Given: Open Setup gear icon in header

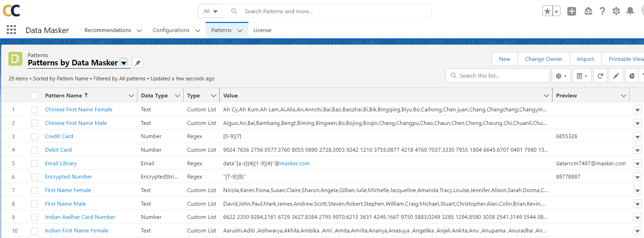Looking at the screenshot, I should pyautogui.click(x=616, y=11).
